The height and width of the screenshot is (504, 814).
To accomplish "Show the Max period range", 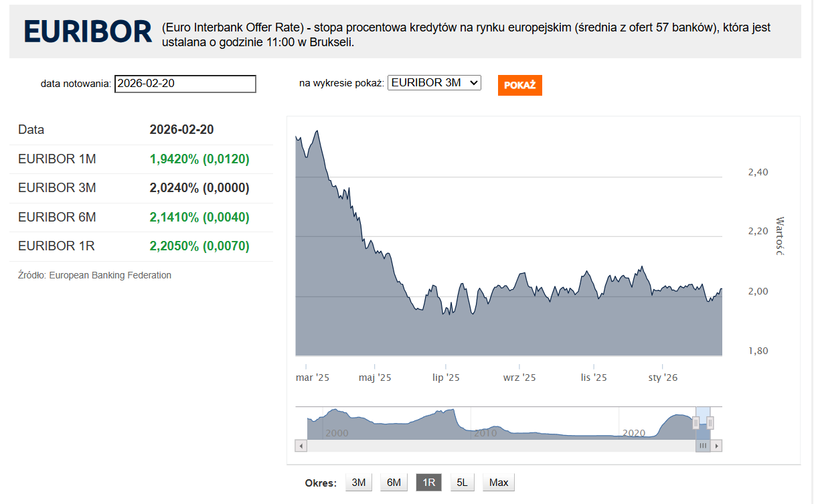I will pos(499,483).
